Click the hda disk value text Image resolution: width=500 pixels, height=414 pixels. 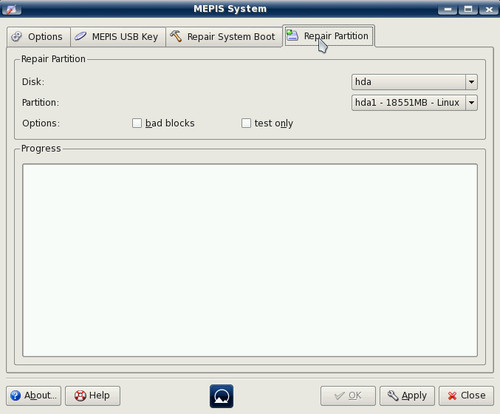pyautogui.click(x=363, y=82)
